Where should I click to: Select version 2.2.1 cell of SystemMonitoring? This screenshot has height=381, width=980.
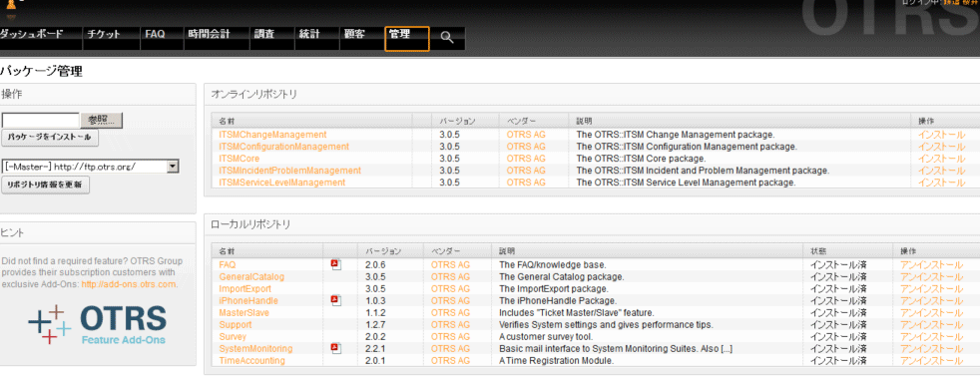pyautogui.click(x=375, y=348)
